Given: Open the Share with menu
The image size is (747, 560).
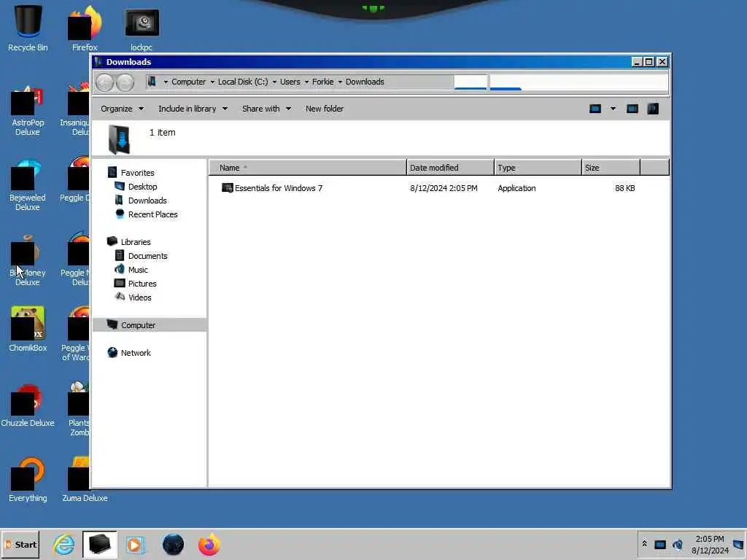Looking at the screenshot, I should point(266,109).
